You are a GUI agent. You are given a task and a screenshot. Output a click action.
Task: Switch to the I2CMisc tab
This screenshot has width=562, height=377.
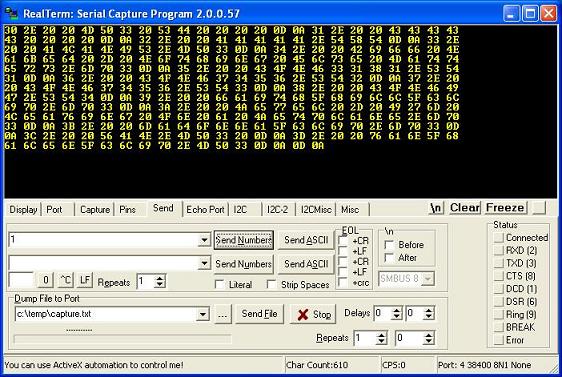(x=316, y=210)
